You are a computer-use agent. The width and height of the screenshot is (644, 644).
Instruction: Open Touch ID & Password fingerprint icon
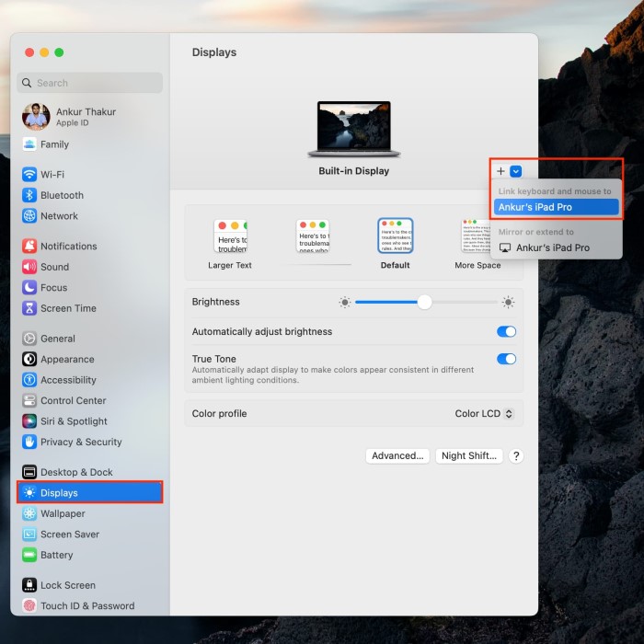click(29, 605)
